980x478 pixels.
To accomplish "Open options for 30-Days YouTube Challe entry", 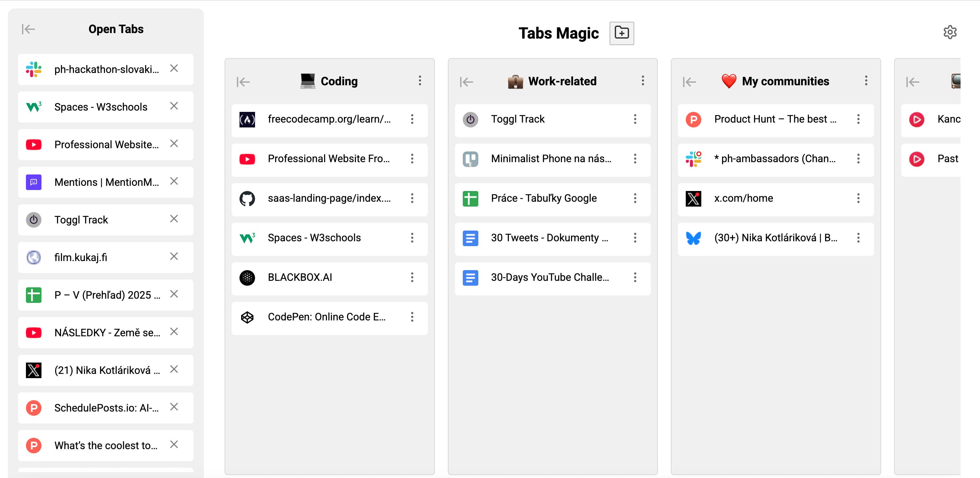I will pos(635,278).
